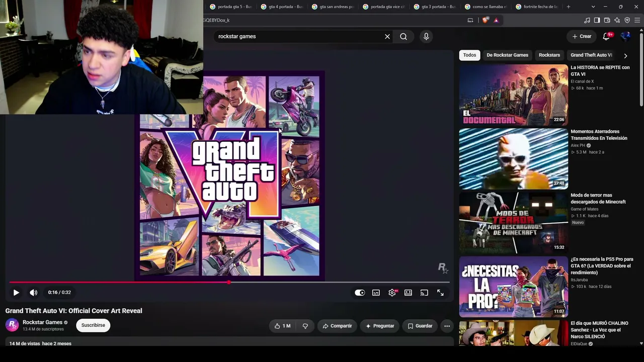This screenshot has height=362, width=644.
Task: Click the Brave Shields lion icon
Action: click(485, 20)
